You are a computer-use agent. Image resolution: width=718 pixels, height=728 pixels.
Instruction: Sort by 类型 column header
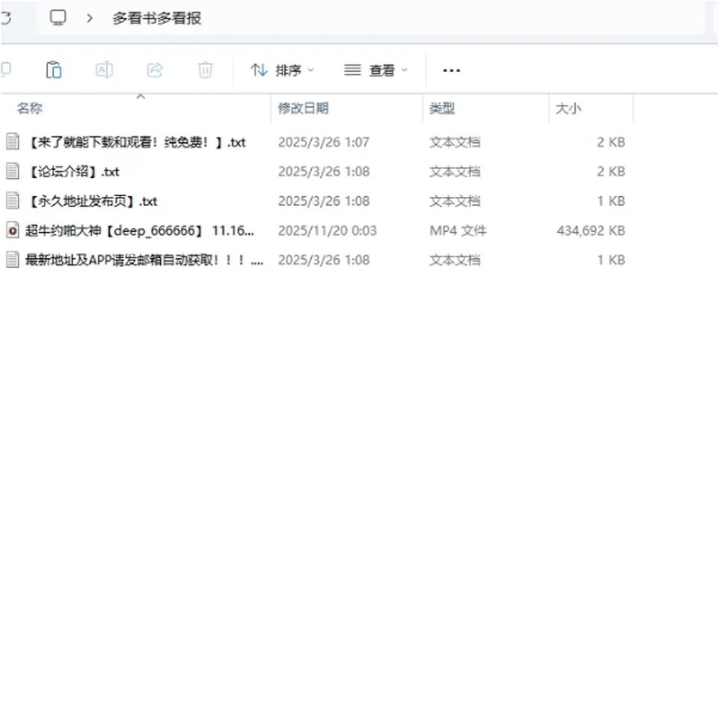(442, 108)
